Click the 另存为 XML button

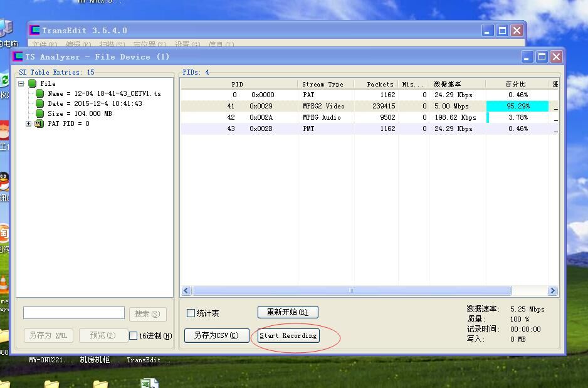click(x=48, y=335)
